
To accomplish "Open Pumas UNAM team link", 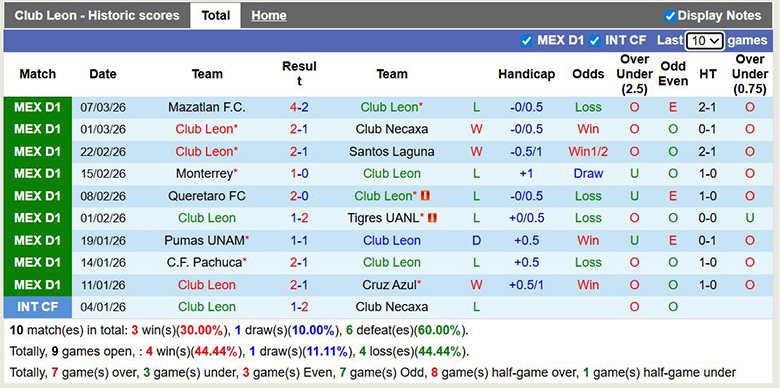I will 204,240.
